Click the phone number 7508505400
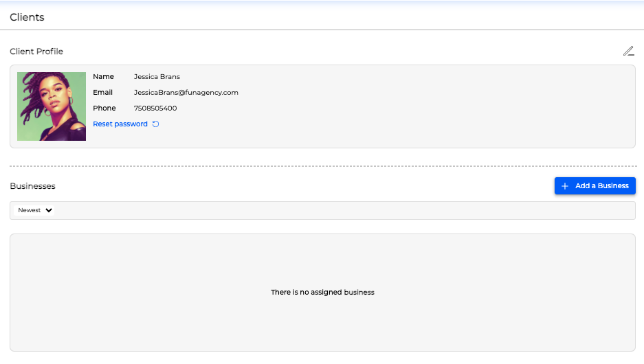The width and height of the screenshot is (644, 364). point(155,109)
